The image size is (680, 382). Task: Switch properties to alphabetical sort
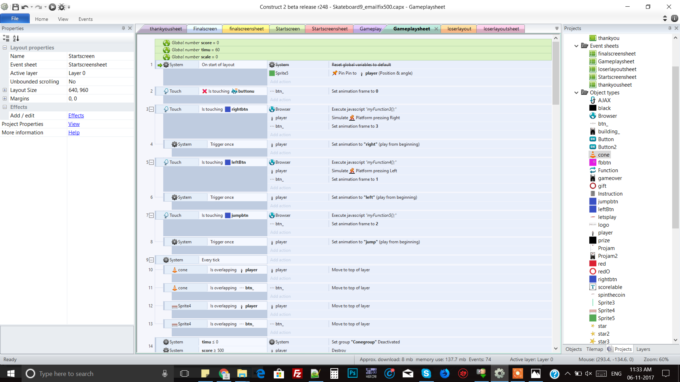[16, 39]
